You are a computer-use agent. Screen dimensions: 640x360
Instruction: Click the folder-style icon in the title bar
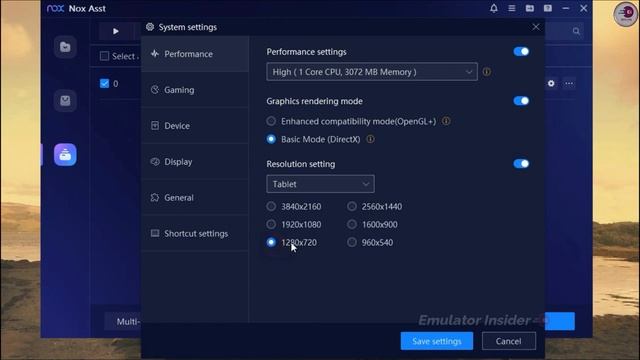tap(529, 8)
